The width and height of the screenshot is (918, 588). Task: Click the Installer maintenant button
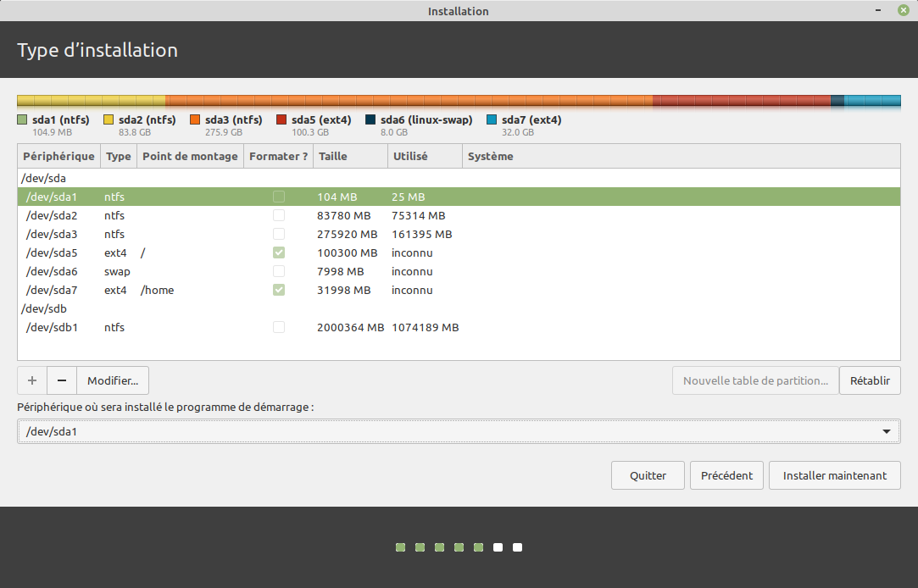coord(835,475)
